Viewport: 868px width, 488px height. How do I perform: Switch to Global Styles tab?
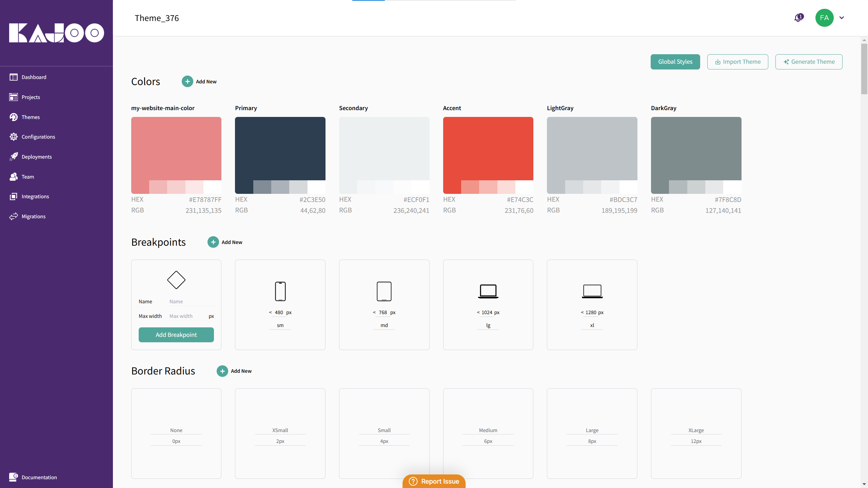click(675, 62)
